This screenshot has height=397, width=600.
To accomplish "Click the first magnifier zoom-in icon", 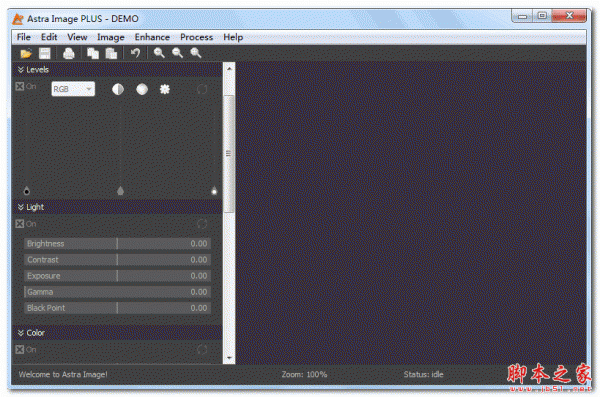I will click(x=159, y=53).
